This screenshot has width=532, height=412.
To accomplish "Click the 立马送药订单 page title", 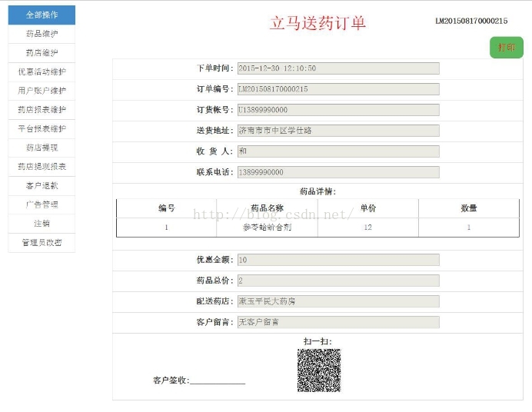I will pyautogui.click(x=318, y=23).
